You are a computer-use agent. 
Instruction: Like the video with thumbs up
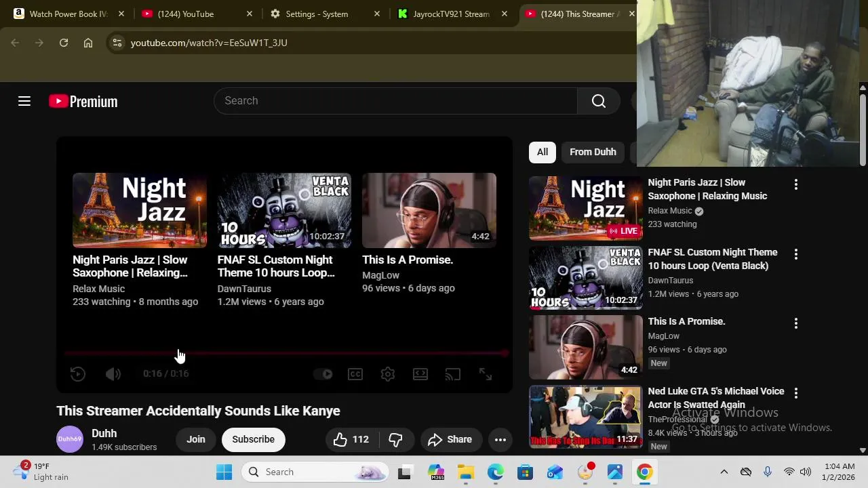tap(352, 439)
